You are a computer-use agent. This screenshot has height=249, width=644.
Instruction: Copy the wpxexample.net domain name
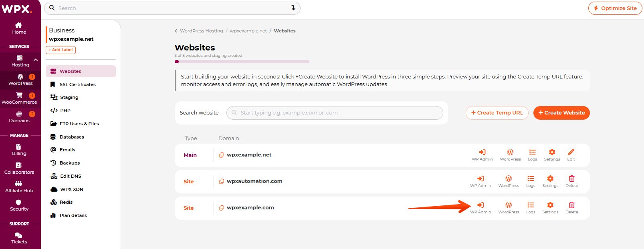coord(222,155)
